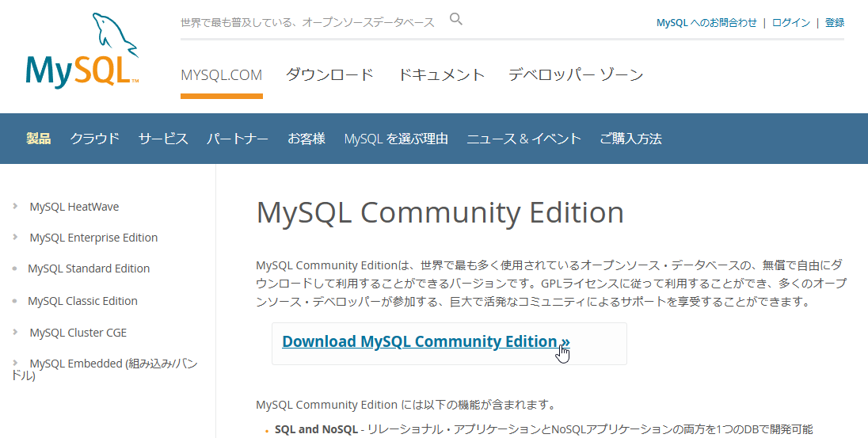
Task: Select the MYSQL.COM tab
Action: (222, 74)
